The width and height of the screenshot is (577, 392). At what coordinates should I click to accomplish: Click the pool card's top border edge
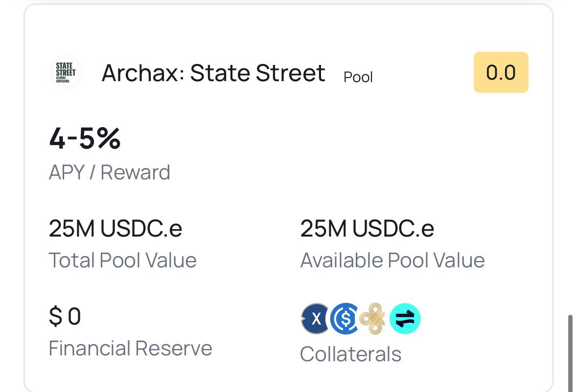(289, 5)
